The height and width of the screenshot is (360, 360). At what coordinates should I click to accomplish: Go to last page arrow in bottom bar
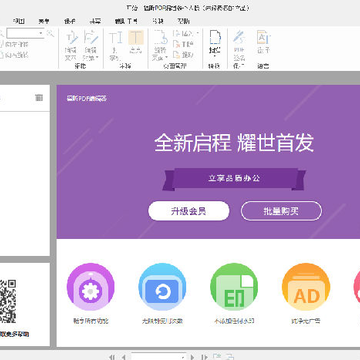[x=205, y=357]
